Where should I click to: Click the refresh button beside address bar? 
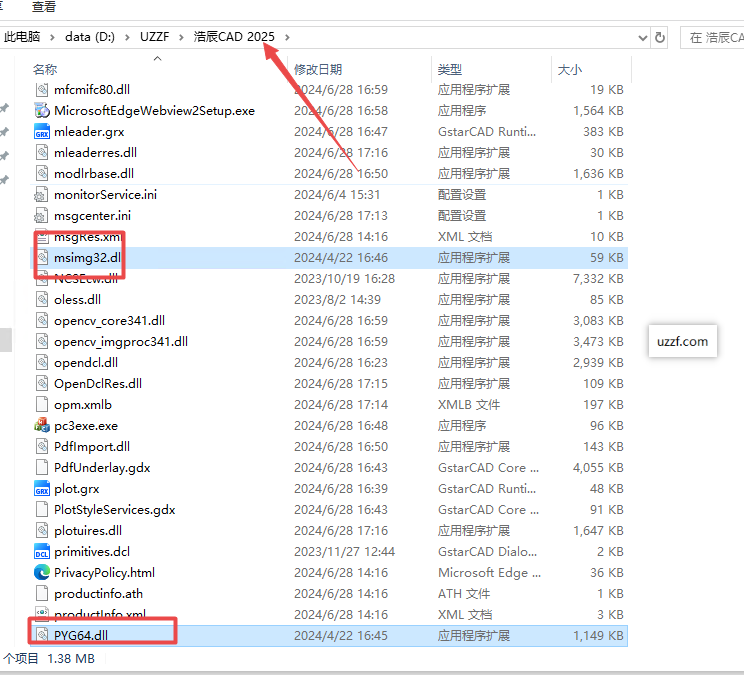coord(660,37)
